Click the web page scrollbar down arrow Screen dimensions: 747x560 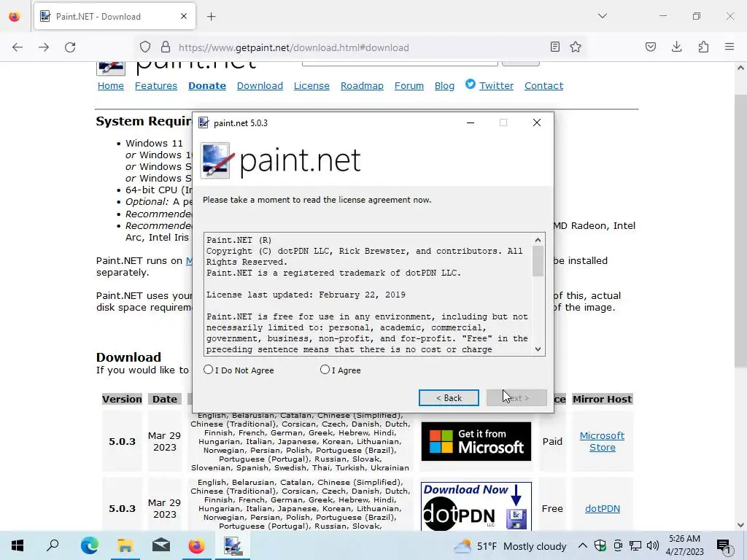740,525
